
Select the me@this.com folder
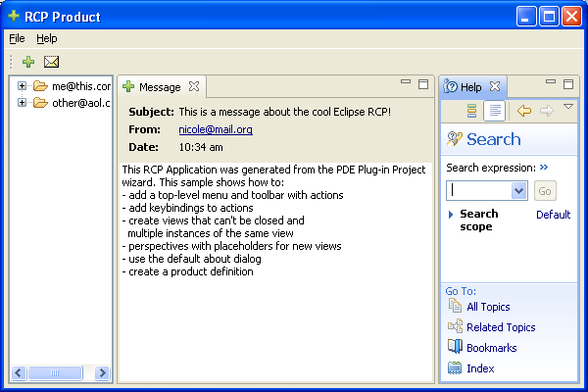(x=72, y=86)
